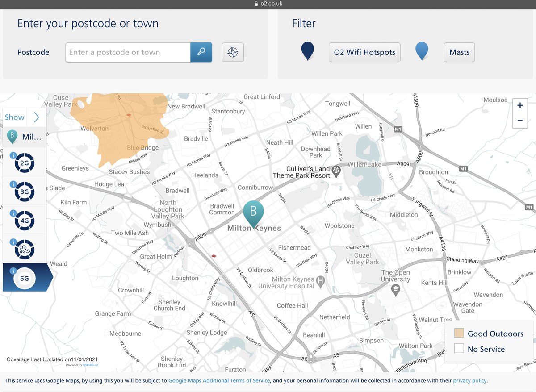This screenshot has height=392, width=536.
Task: Click the Show label on the side panel
Action: tap(14, 117)
